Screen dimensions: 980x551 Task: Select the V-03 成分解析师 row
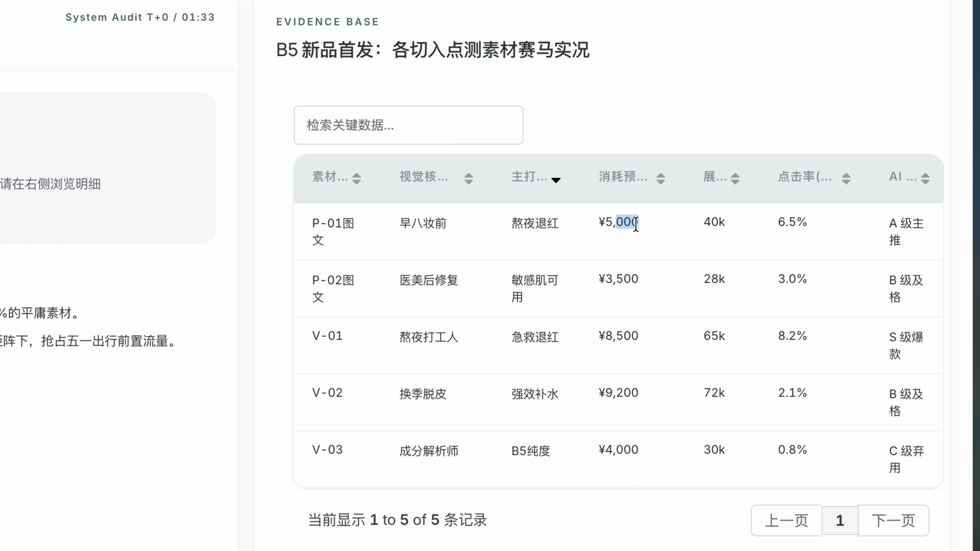tap(327, 450)
